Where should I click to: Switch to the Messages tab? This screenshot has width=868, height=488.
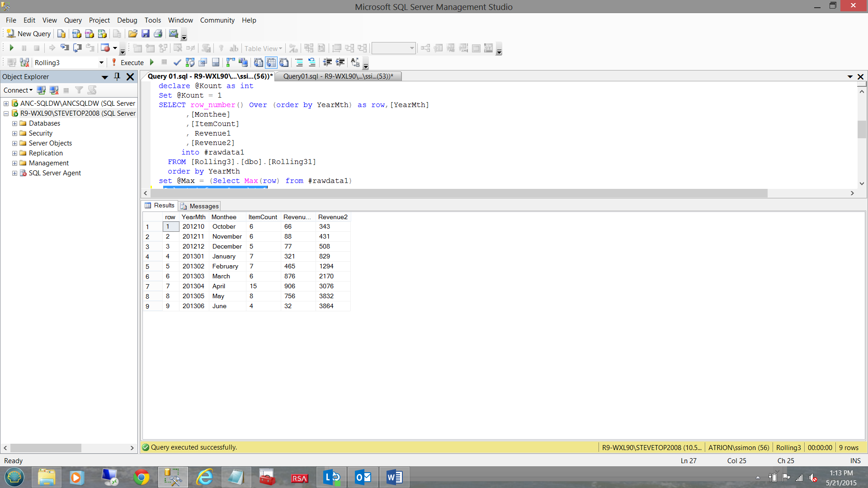200,206
